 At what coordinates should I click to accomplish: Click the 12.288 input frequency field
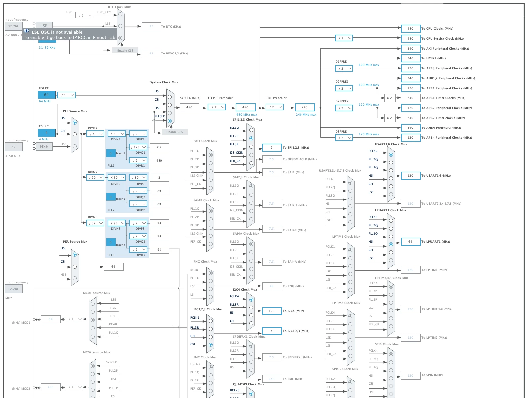point(14,289)
